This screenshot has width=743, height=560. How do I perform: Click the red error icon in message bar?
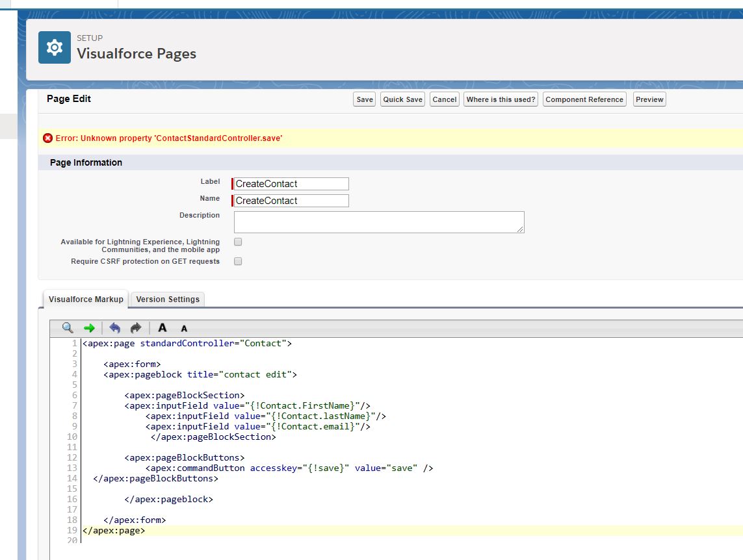(x=47, y=138)
